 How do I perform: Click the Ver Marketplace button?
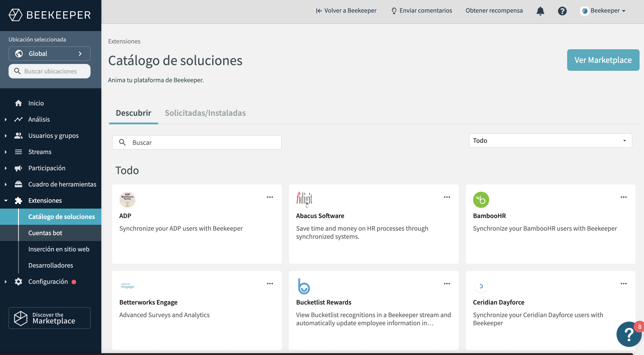click(x=603, y=60)
